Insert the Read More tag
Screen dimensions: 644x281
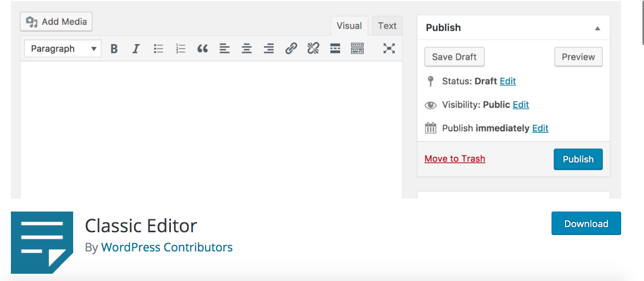(335, 49)
